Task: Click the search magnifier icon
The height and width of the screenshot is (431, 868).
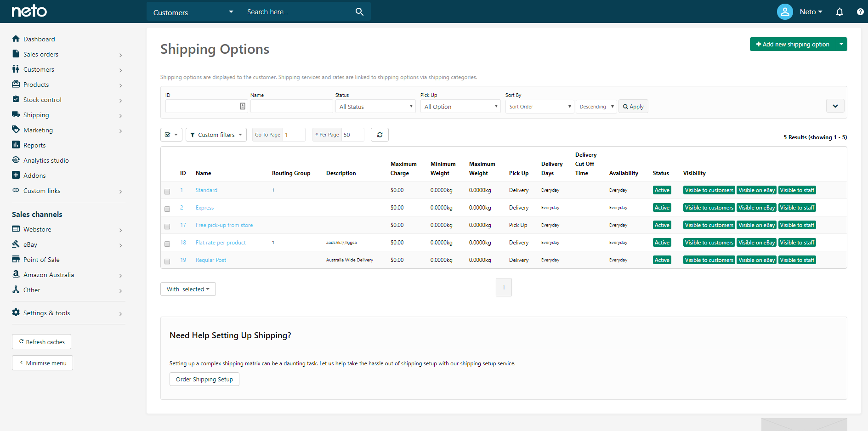Action: [359, 12]
